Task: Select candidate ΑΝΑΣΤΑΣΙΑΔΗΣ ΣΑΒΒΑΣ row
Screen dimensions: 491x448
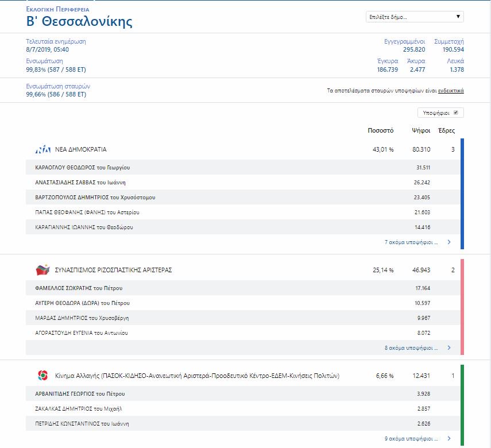Action: 243,182
